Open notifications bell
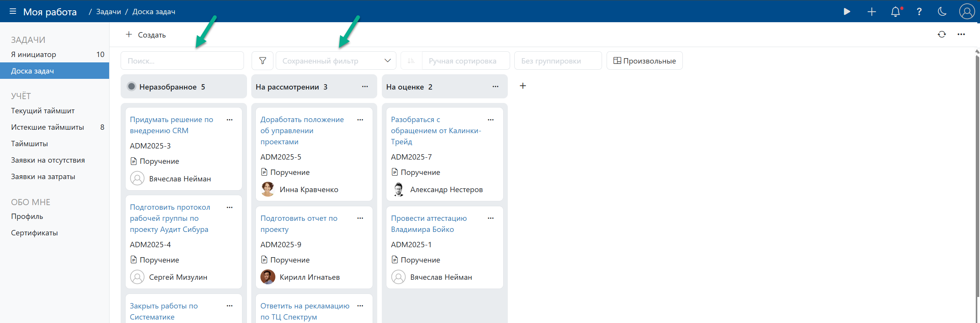The image size is (980, 323). click(895, 11)
